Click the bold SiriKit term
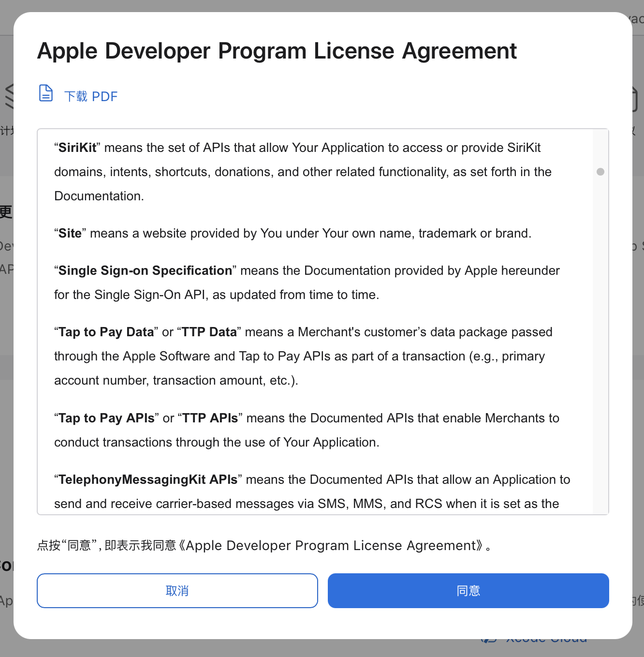Viewport: 644px width, 657px height. click(77, 148)
